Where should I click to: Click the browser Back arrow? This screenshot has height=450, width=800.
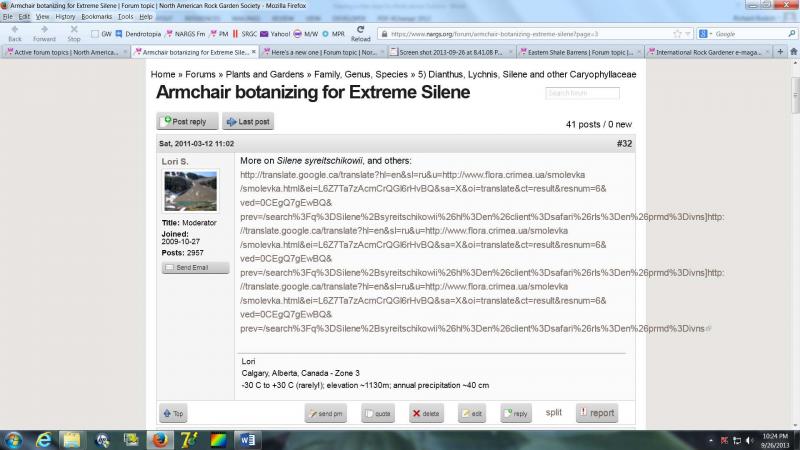coord(14,31)
